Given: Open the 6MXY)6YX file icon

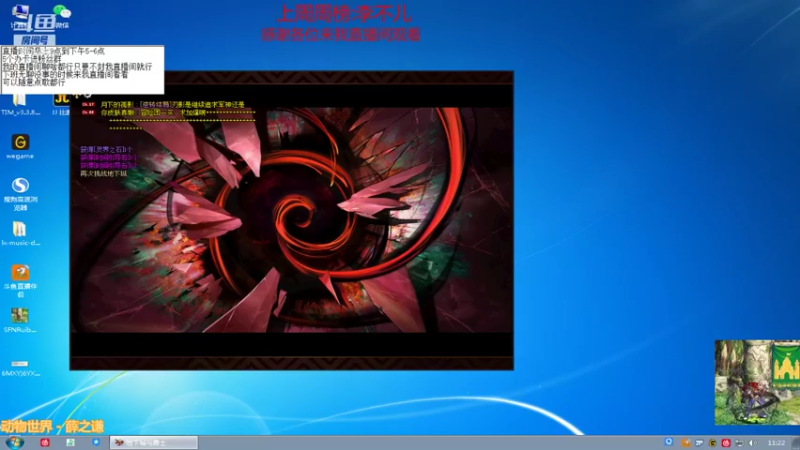Looking at the screenshot, I should [20, 367].
